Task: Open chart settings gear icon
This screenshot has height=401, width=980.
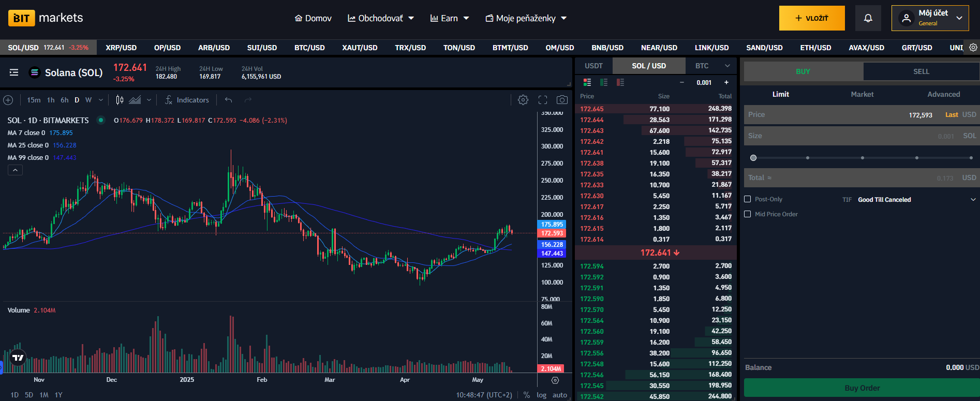Action: [x=523, y=100]
